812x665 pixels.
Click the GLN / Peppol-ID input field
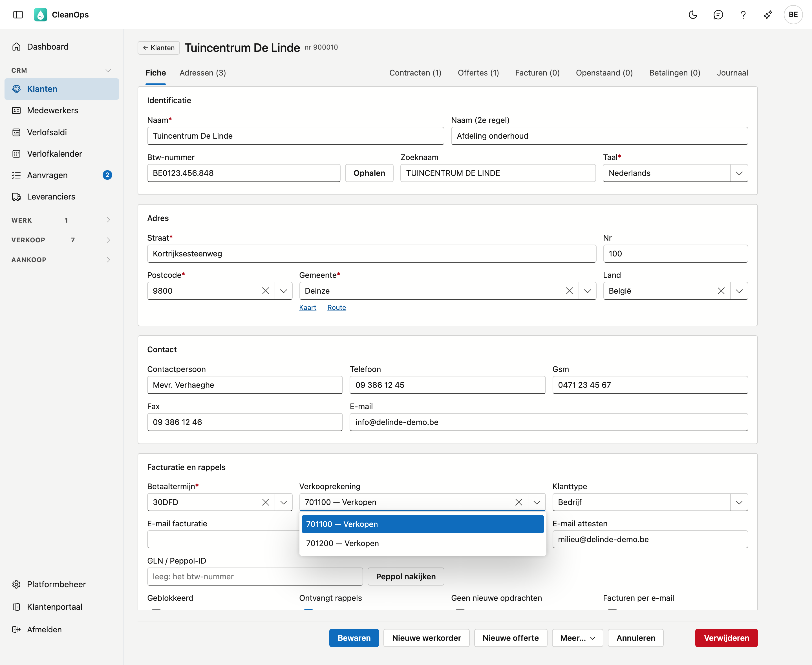click(255, 577)
